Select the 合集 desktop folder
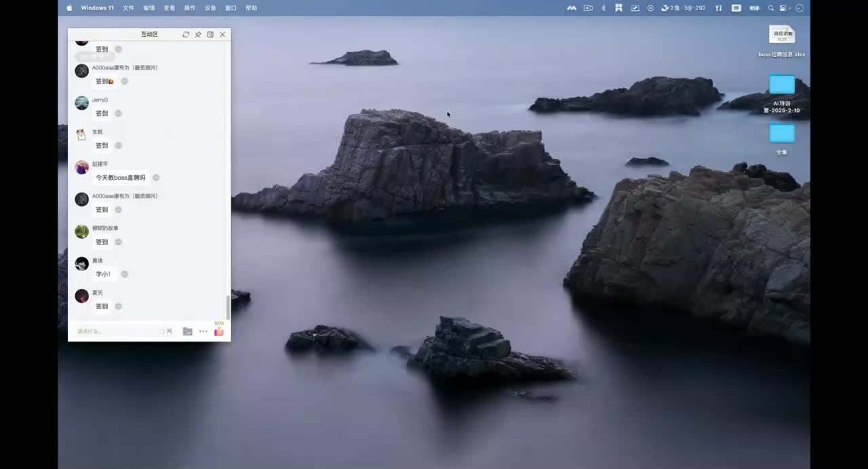This screenshot has width=868, height=469. (x=782, y=139)
